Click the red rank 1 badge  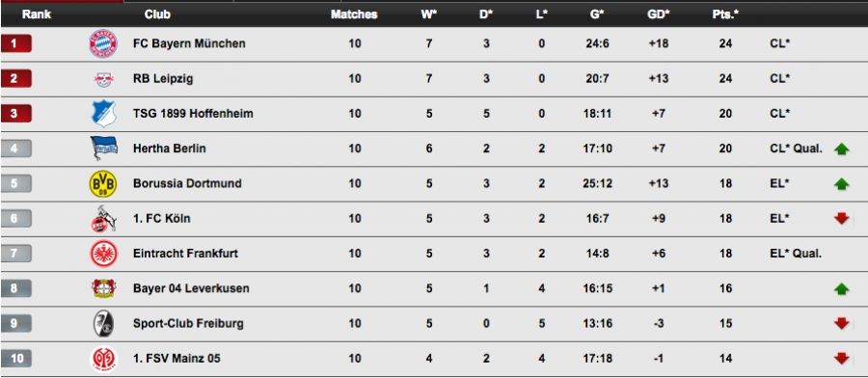[x=16, y=43]
